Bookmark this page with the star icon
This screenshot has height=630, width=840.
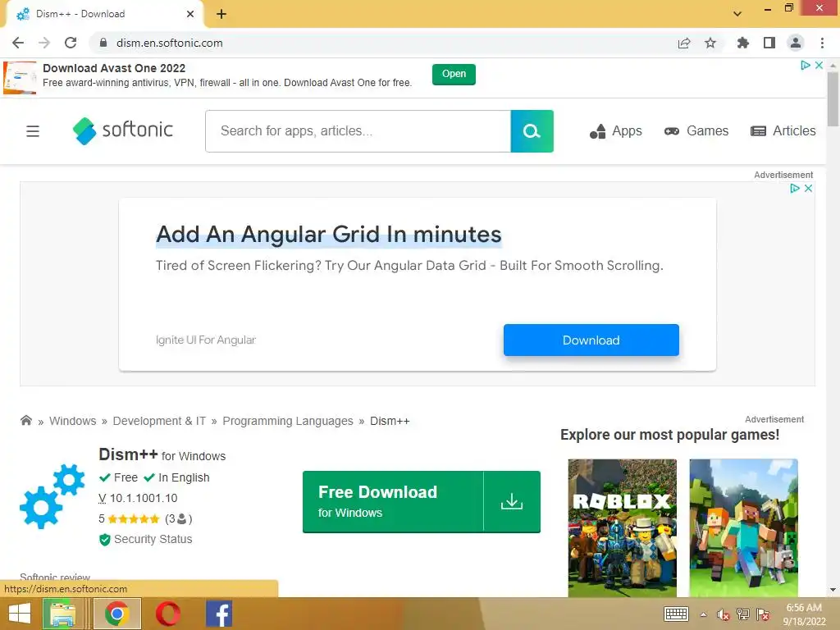click(710, 43)
